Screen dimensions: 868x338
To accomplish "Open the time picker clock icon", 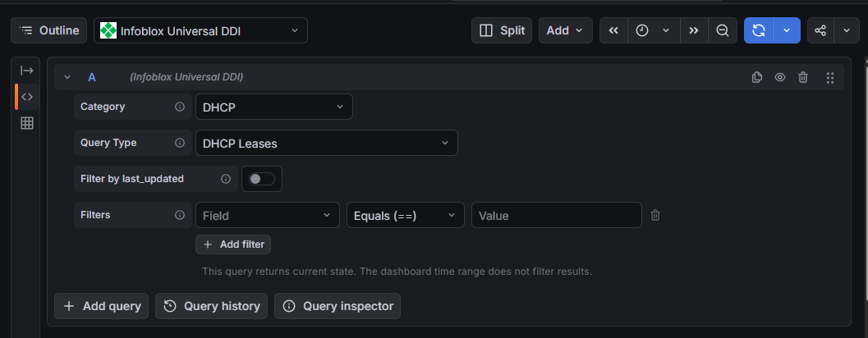I will [641, 30].
